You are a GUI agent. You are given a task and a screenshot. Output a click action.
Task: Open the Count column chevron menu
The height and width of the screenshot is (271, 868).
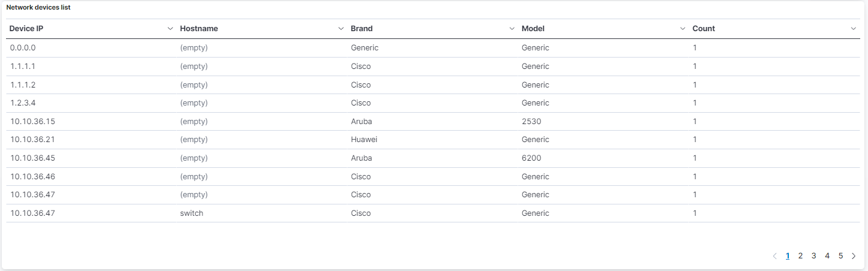pos(853,29)
